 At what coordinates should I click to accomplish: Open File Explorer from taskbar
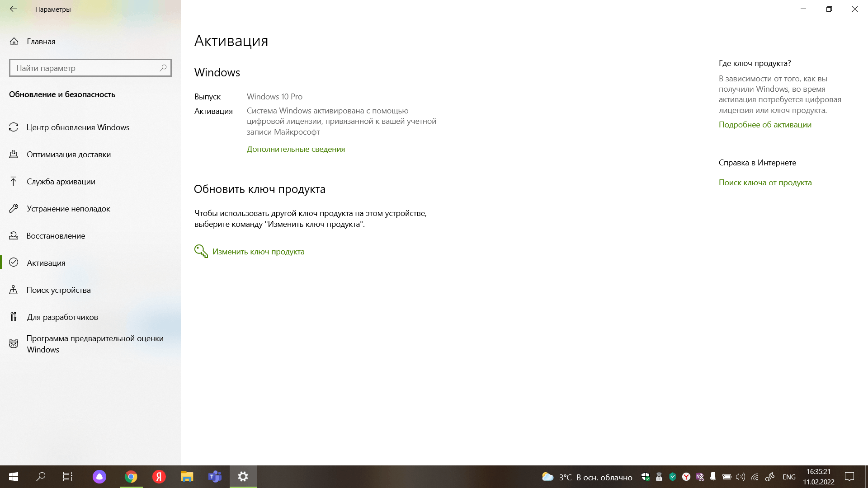point(187,477)
